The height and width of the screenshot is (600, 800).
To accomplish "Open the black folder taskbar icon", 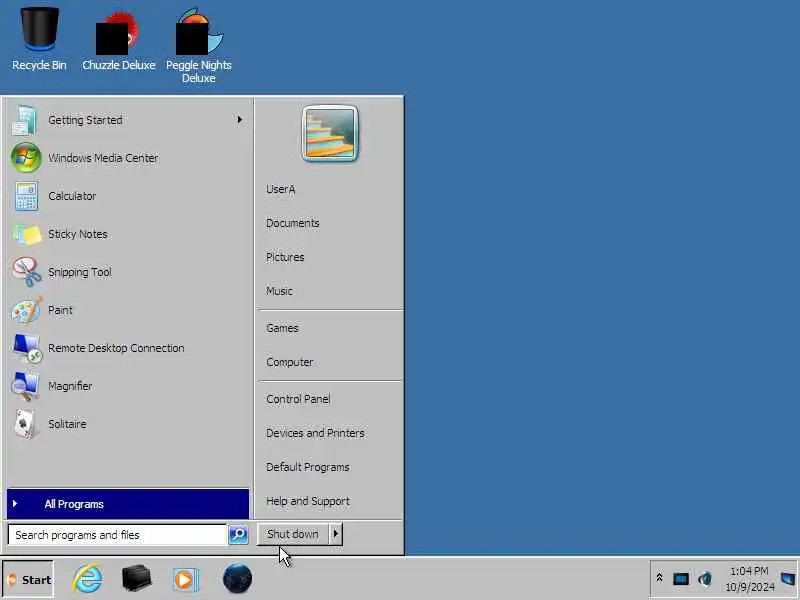I will tap(136, 579).
